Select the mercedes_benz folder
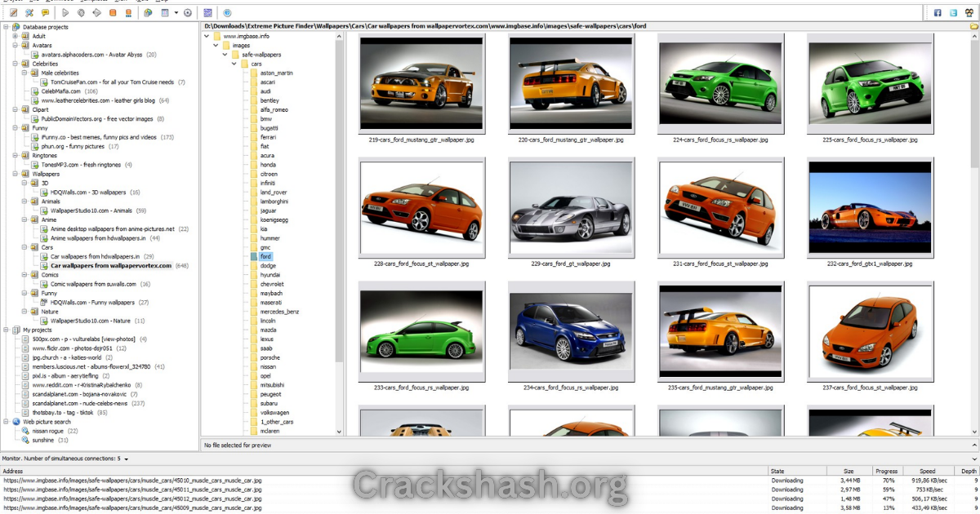 click(x=280, y=312)
